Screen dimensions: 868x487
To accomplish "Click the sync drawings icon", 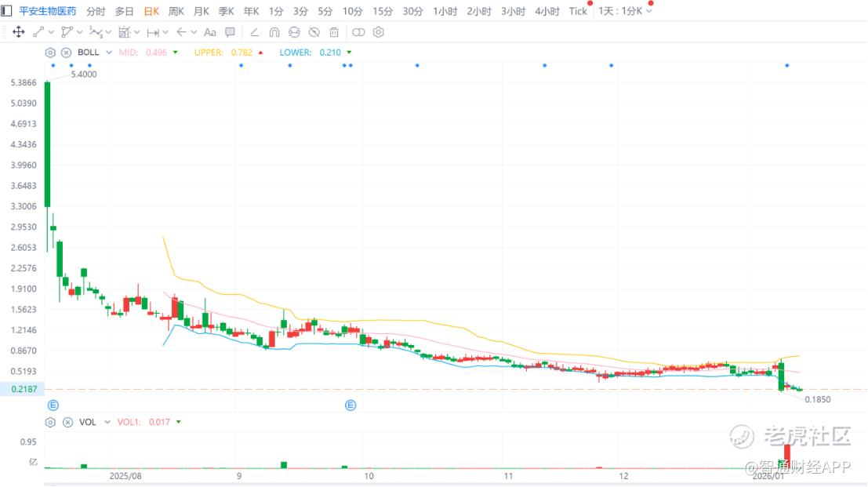I will tap(294, 32).
